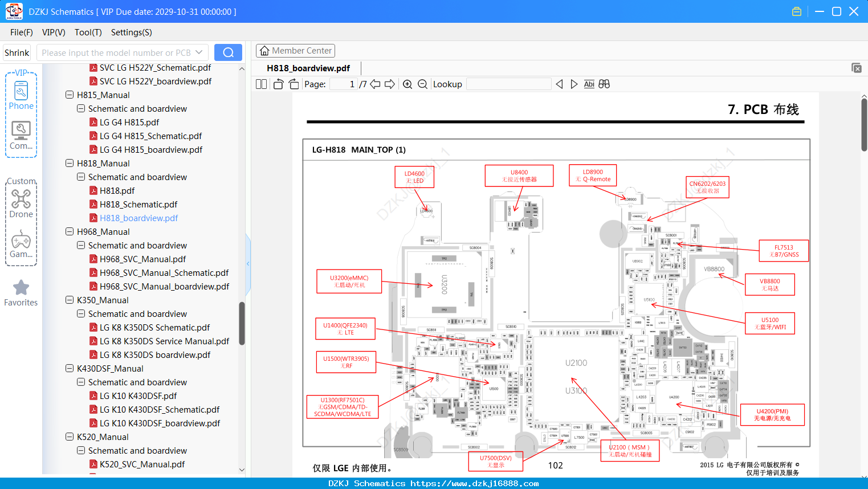Screen dimensions: 868x489
Task: Open H818.pdf in the tree
Action: click(x=117, y=190)
